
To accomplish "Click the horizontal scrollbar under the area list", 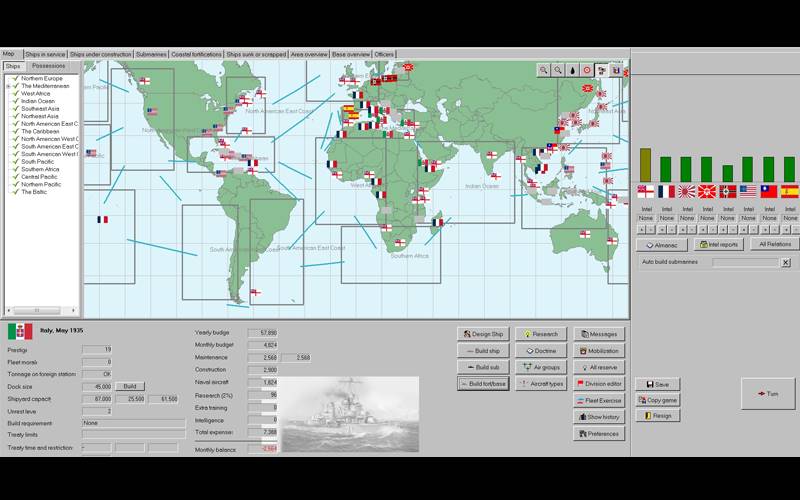I will pos(40,311).
